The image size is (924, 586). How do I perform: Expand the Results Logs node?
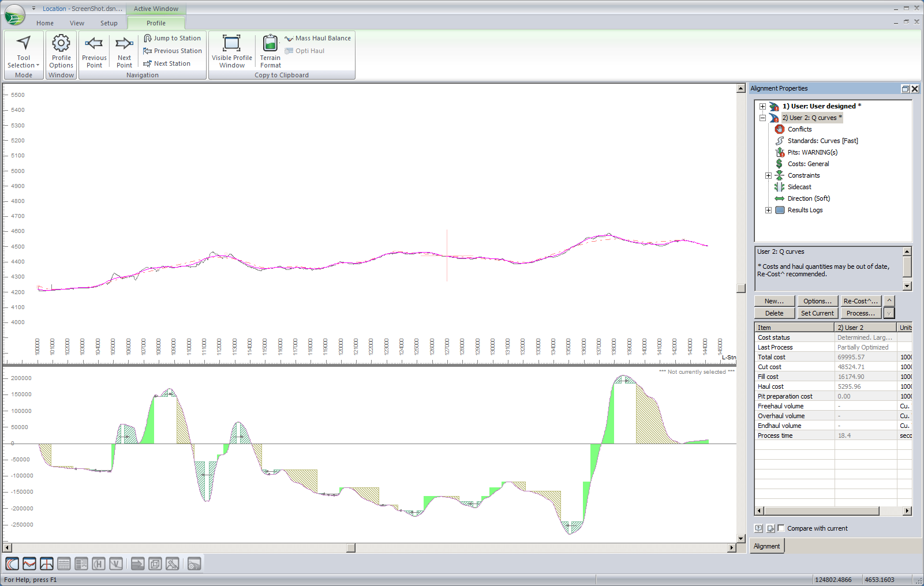[768, 210]
